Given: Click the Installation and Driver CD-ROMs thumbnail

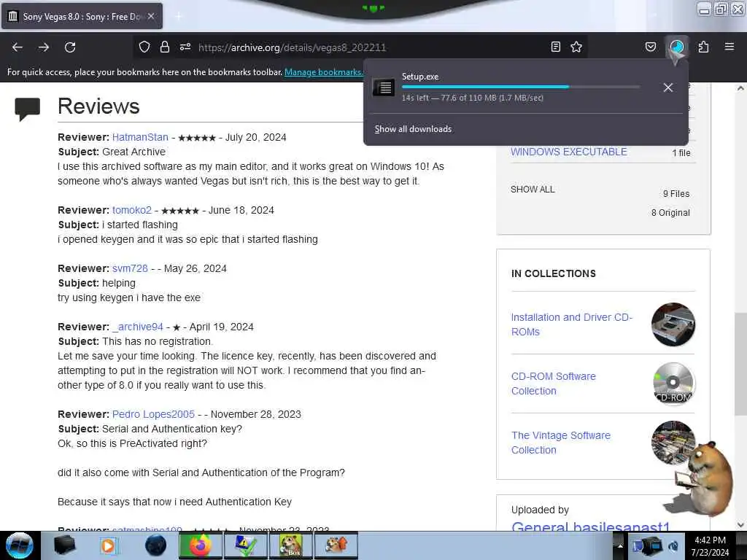Looking at the screenshot, I should click(673, 324).
